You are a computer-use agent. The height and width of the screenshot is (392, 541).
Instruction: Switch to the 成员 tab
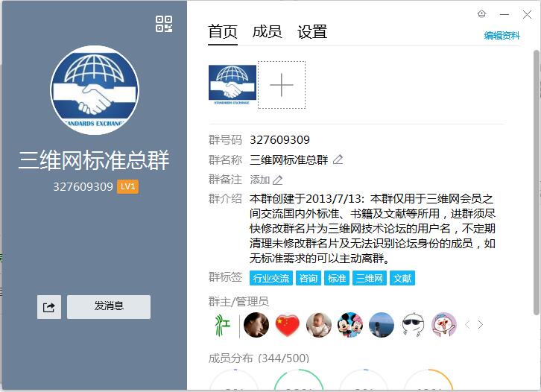pos(267,32)
